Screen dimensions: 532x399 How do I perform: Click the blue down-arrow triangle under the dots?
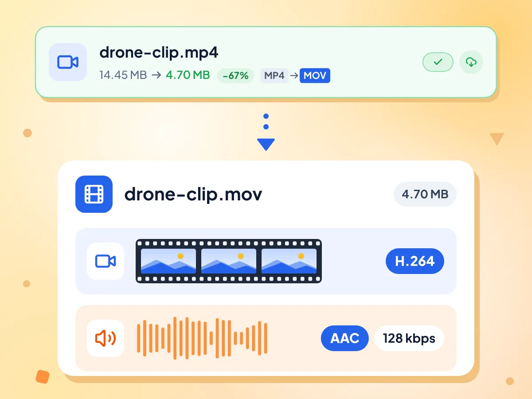click(266, 145)
